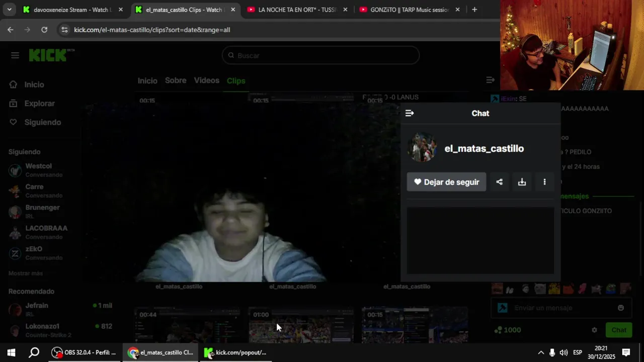Select the Clips channel tab
This screenshot has width=644, height=362.
tap(236, 80)
